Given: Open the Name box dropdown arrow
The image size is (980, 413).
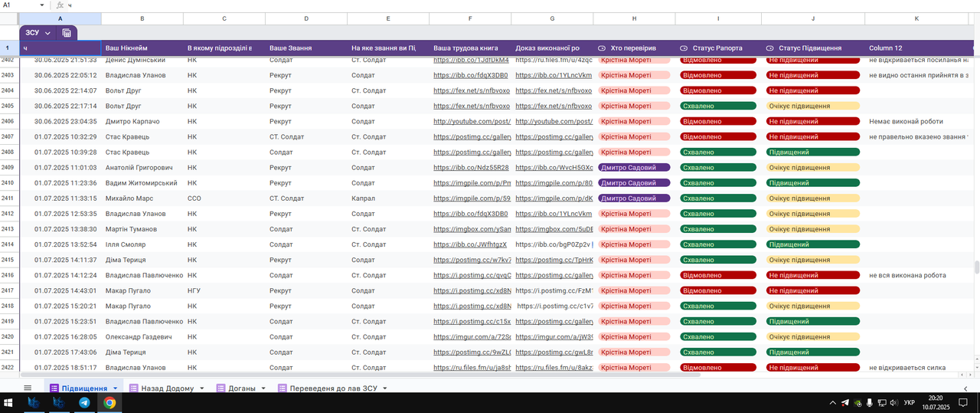Looking at the screenshot, I should click(x=42, y=5).
